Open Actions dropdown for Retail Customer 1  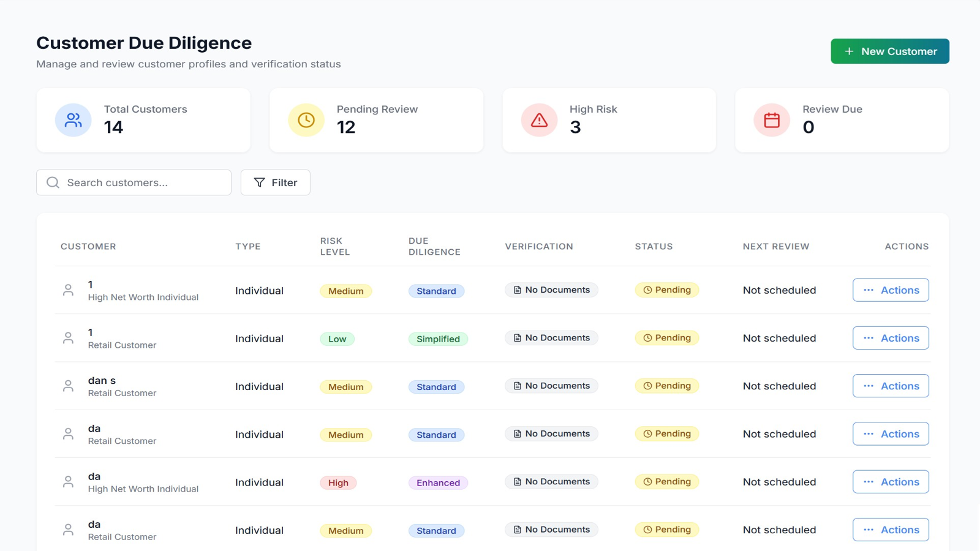pyautogui.click(x=891, y=337)
